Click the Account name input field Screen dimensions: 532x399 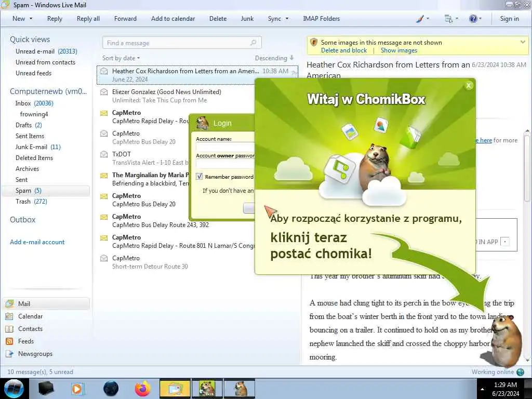tap(225, 147)
